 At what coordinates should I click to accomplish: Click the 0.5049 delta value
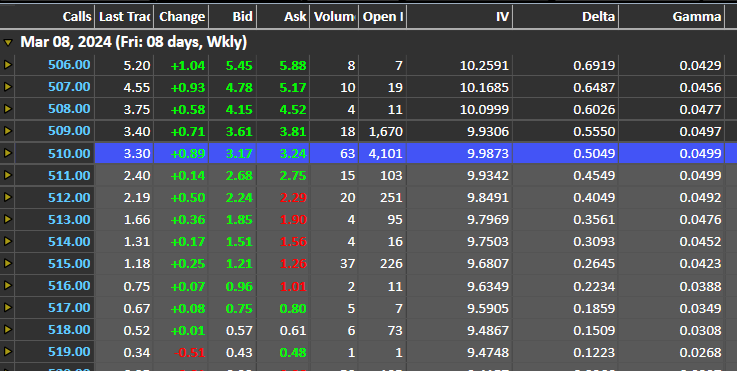594,153
